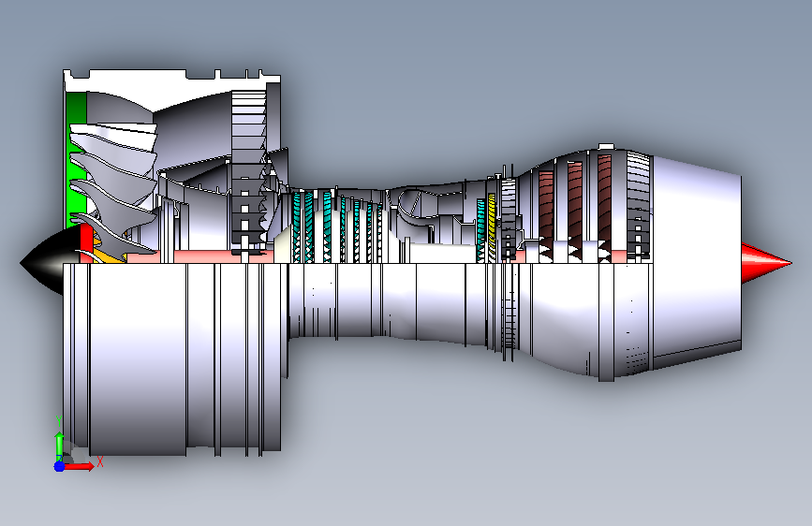Viewport: 812px width, 526px height.
Task: Click the blue origin sphere of the triad
Action: pos(60,466)
